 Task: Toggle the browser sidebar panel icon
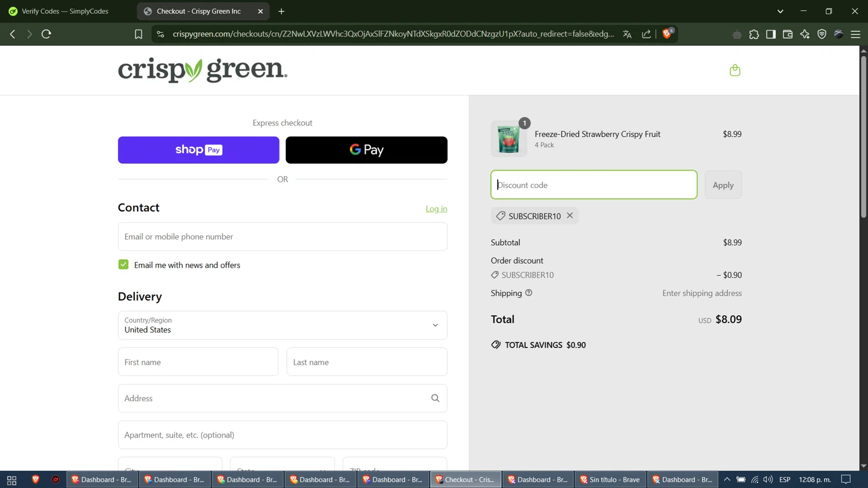pos(771,35)
